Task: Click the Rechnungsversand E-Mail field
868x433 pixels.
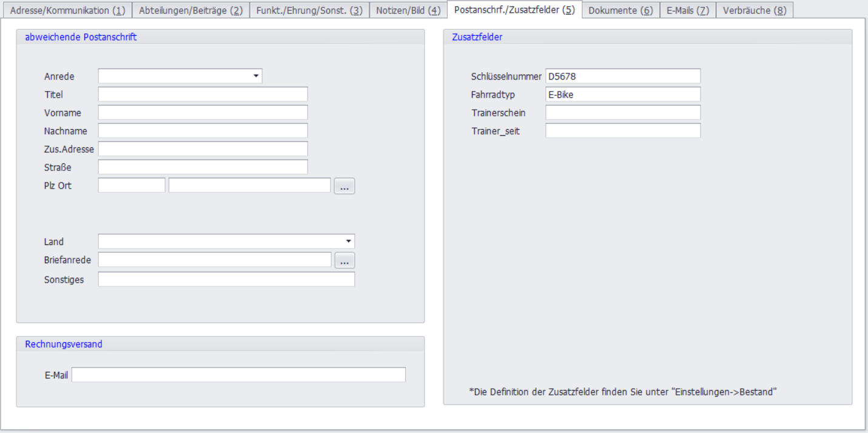Action: tap(238, 375)
